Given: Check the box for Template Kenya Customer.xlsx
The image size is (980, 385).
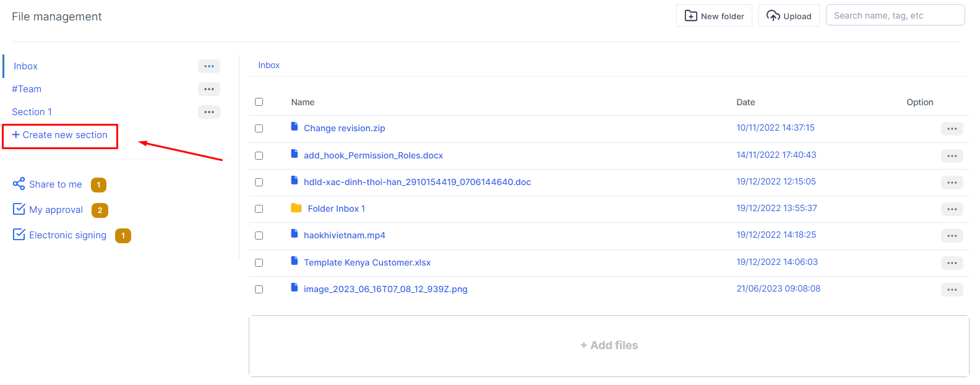Looking at the screenshot, I should [x=259, y=262].
